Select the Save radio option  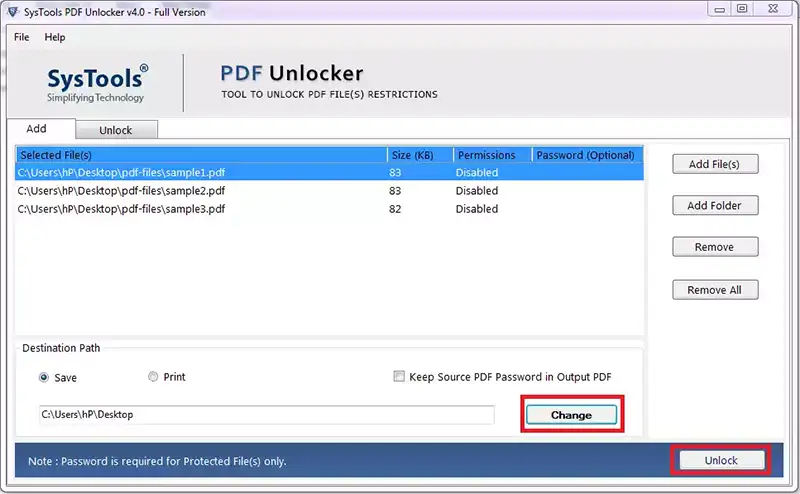pos(44,378)
